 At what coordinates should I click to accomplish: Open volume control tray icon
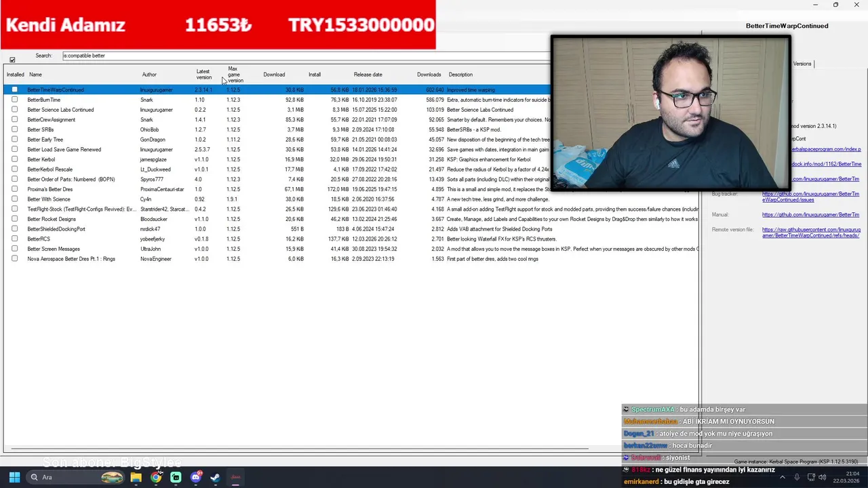click(823, 477)
